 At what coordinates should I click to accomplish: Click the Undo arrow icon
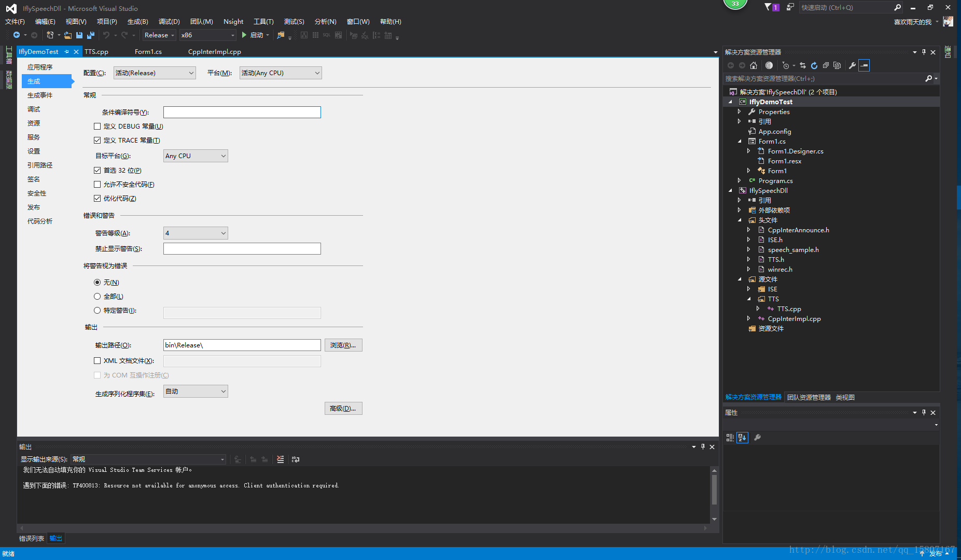coord(106,35)
